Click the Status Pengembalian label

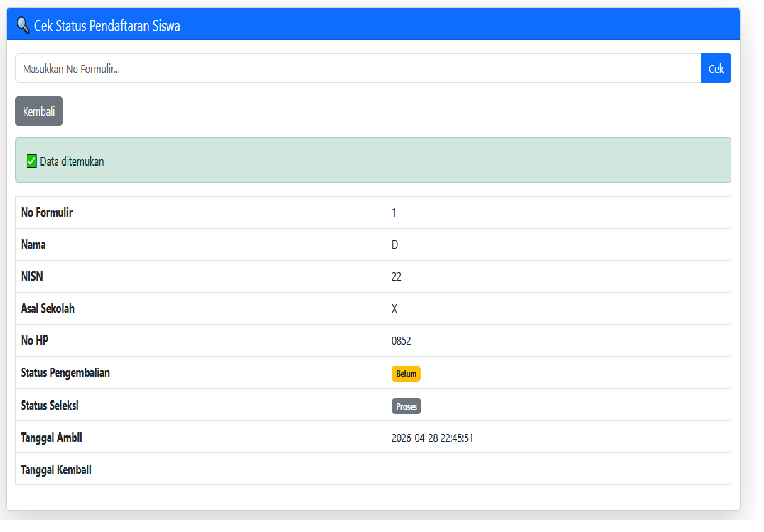tap(65, 373)
